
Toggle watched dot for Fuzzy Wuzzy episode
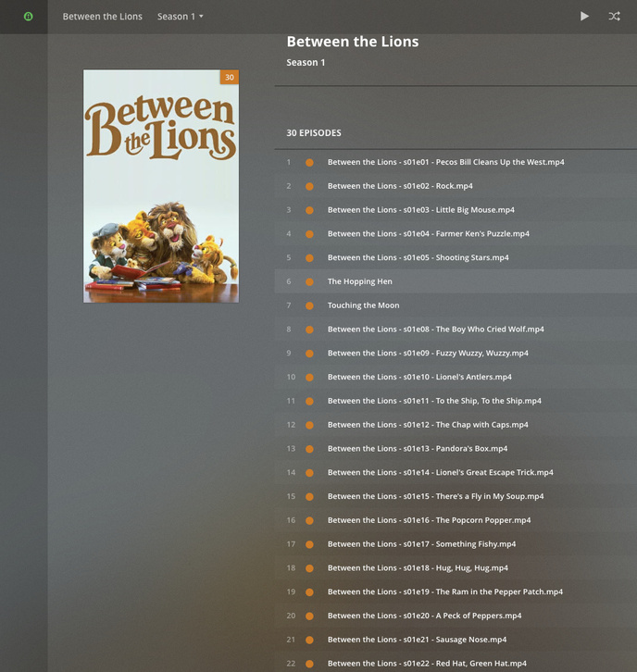[x=309, y=354]
